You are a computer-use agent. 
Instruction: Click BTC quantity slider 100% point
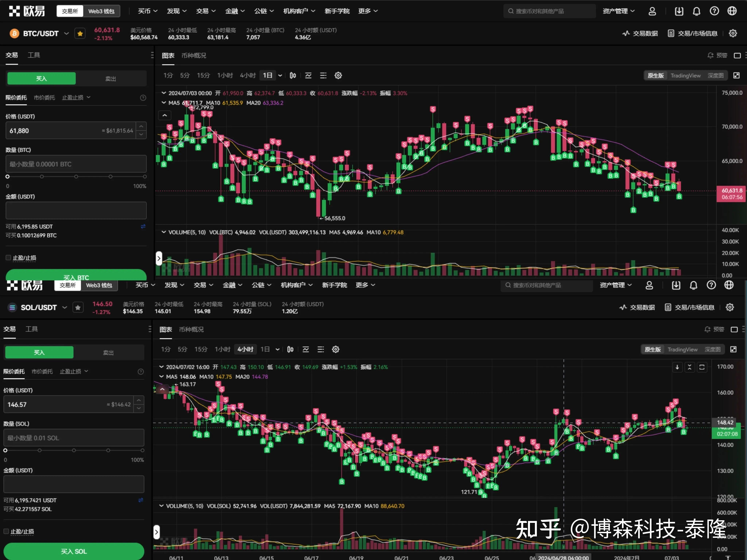tap(145, 176)
